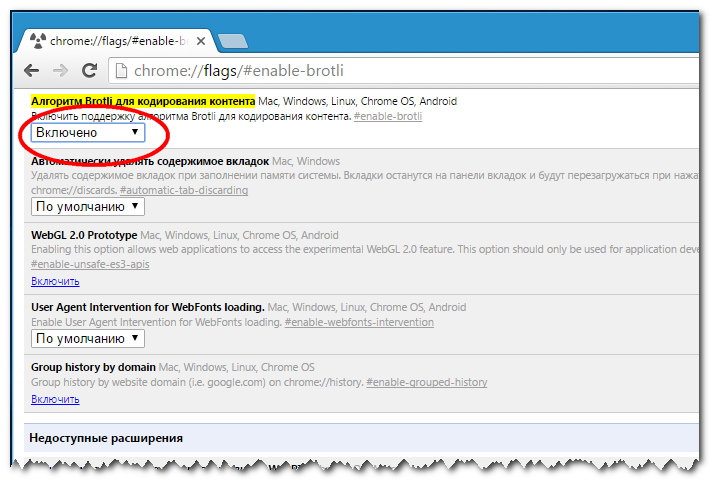710x487 pixels.
Task: Open WebFonts intervention 'По умолчанию' dropdown
Action: coord(88,339)
